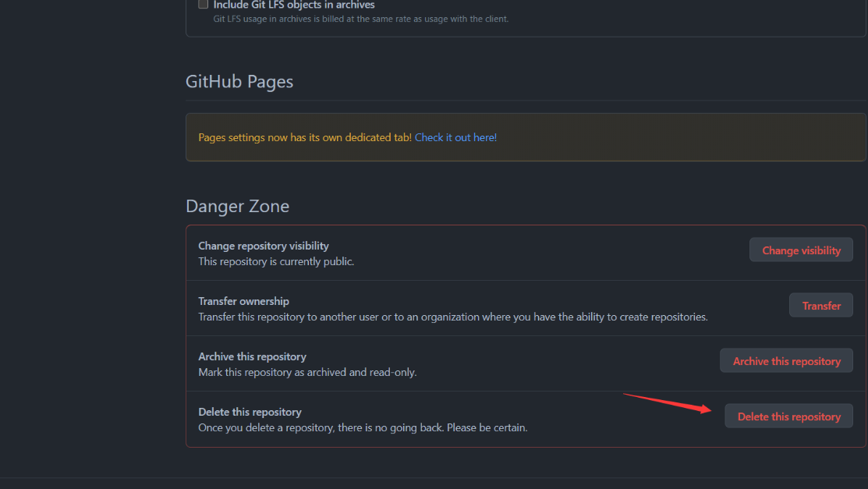Click 'Transfer this repository to another user' description
The height and width of the screenshot is (489, 868).
pyautogui.click(x=453, y=317)
